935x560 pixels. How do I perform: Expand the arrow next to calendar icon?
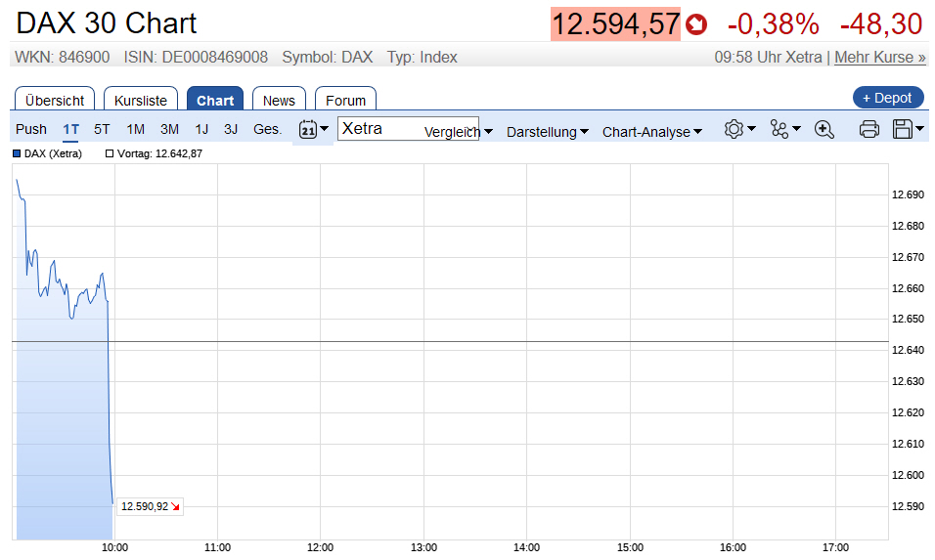pos(325,129)
